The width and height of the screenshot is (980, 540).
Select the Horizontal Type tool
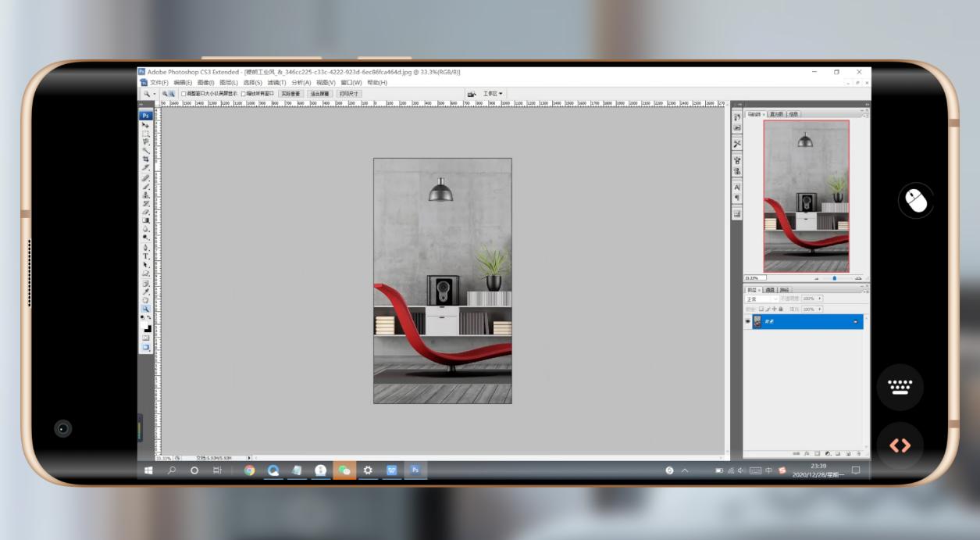tap(145, 256)
